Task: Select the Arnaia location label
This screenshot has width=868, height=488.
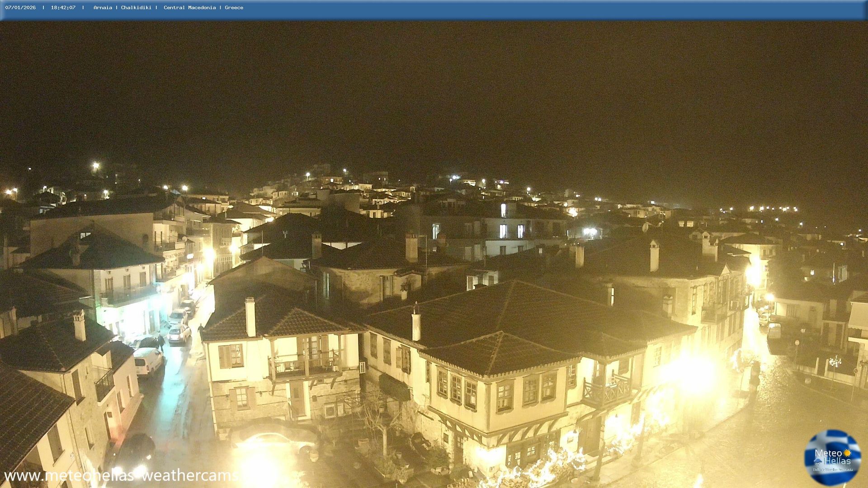Action: click(103, 8)
